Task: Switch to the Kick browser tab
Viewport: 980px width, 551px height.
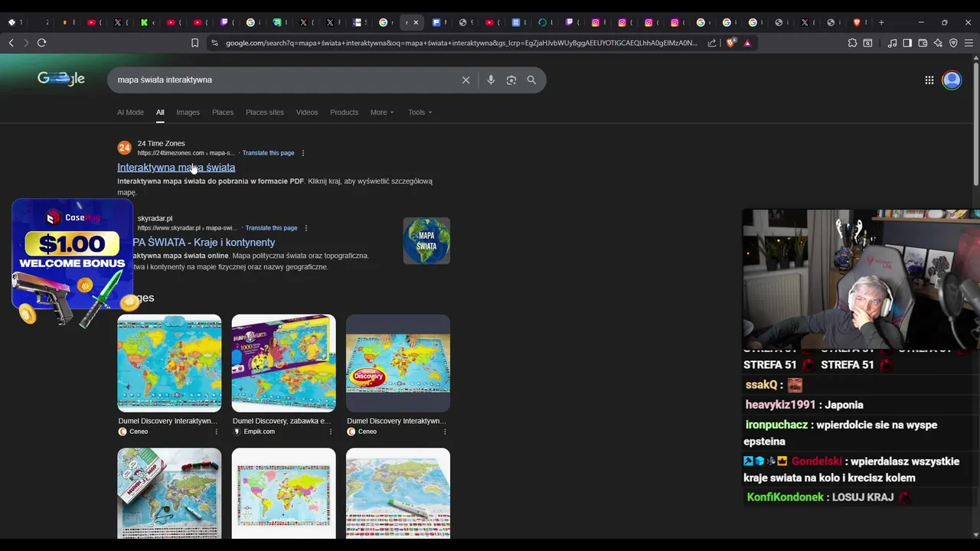Action: [145, 22]
